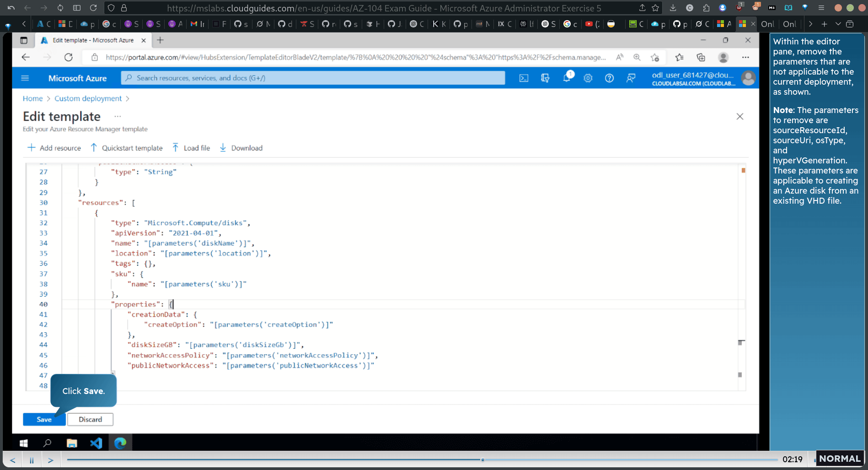Image resolution: width=868 pixels, height=470 pixels.
Task: Expand the outer browser tab list chevron
Action: point(838,24)
